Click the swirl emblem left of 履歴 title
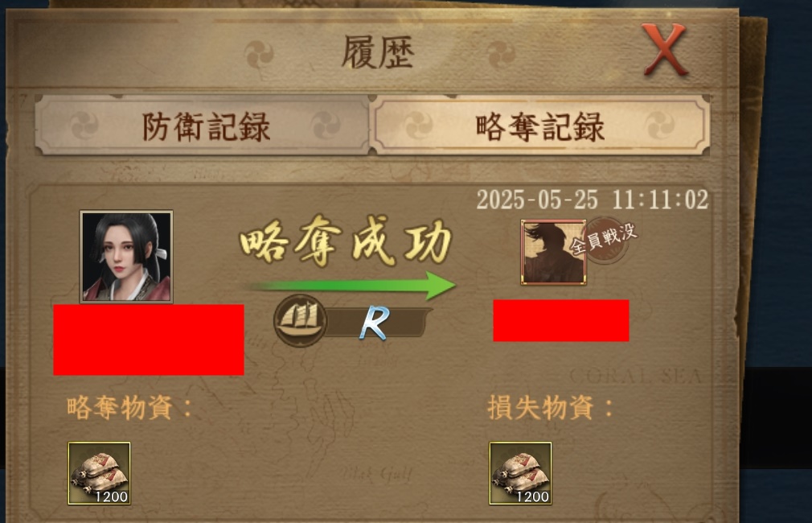 [259, 55]
